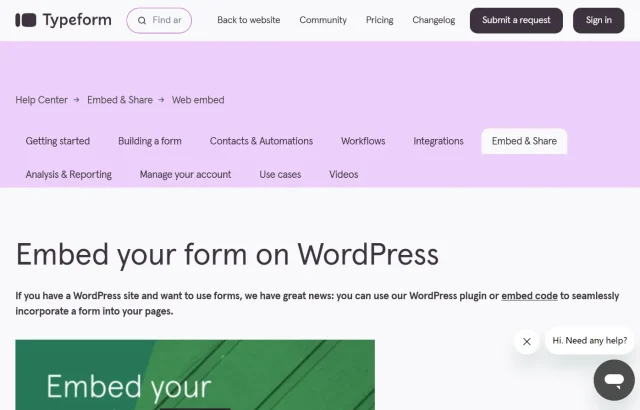Click the Typeform logo

[x=63, y=20]
